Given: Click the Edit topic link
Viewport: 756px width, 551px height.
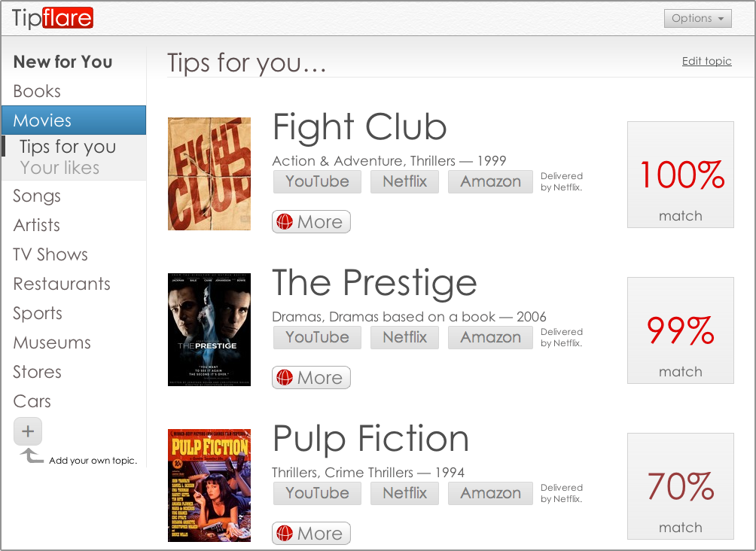Looking at the screenshot, I should coord(706,61).
